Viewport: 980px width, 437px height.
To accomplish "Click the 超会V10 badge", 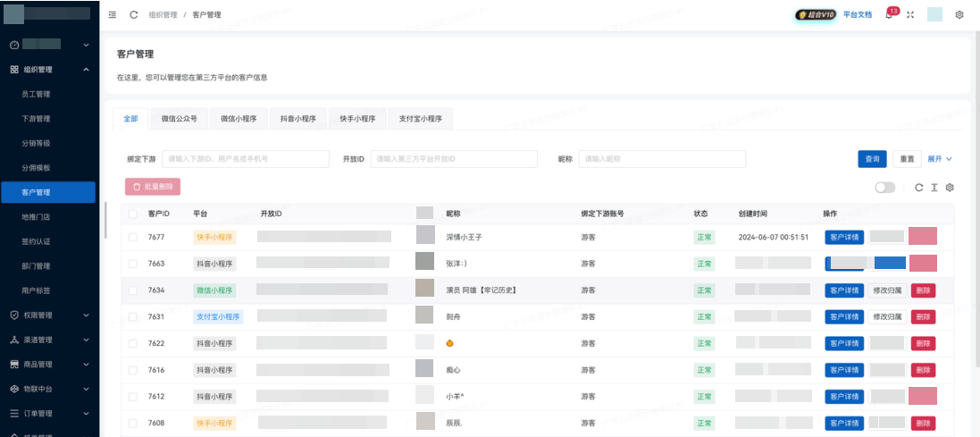I will point(816,14).
